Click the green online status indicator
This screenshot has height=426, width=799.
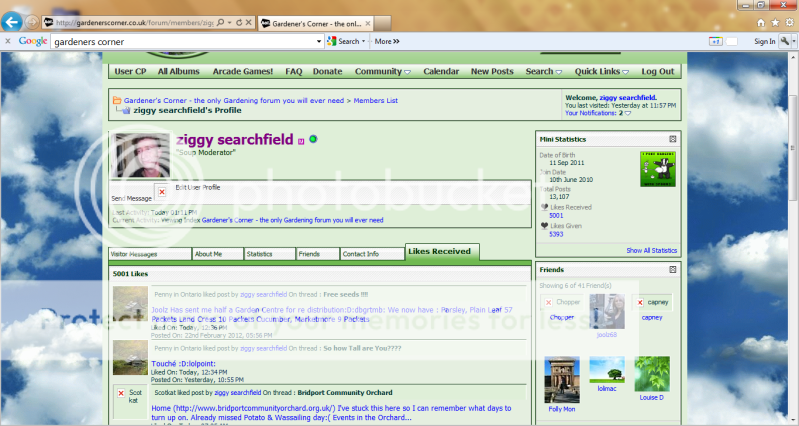click(x=313, y=140)
